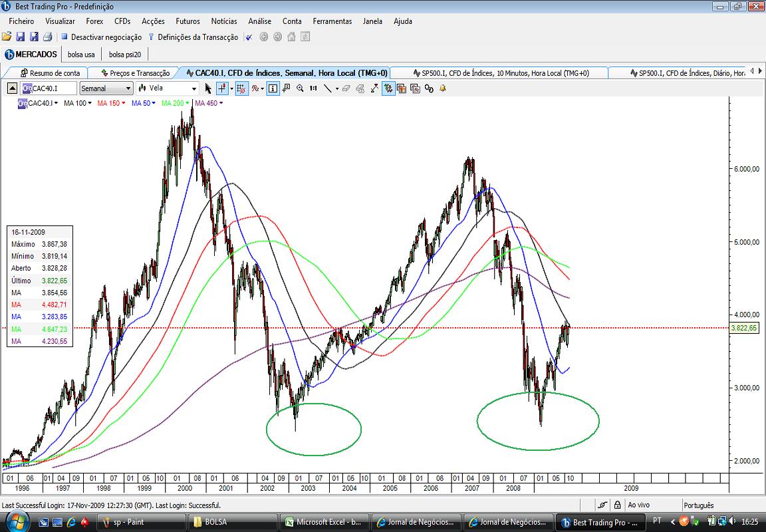
Task: Open the Vela chart type dropdown
Action: coord(167,88)
